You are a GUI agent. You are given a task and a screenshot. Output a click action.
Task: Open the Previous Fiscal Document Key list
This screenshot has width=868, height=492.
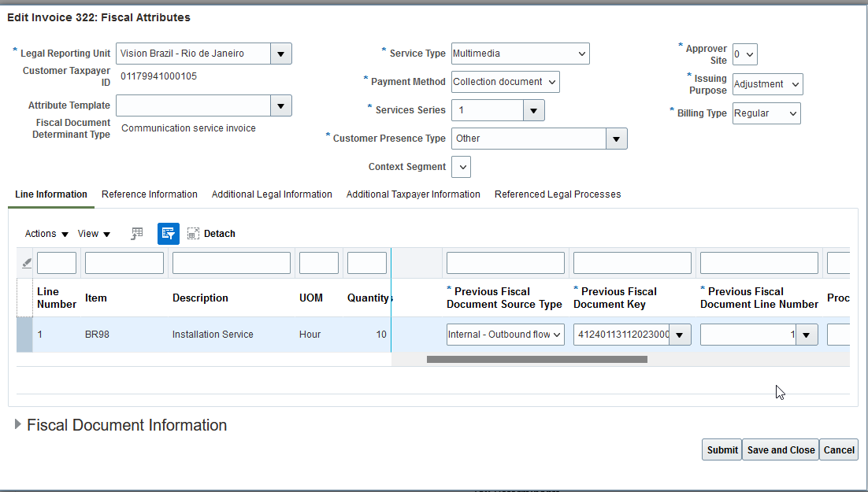click(679, 334)
